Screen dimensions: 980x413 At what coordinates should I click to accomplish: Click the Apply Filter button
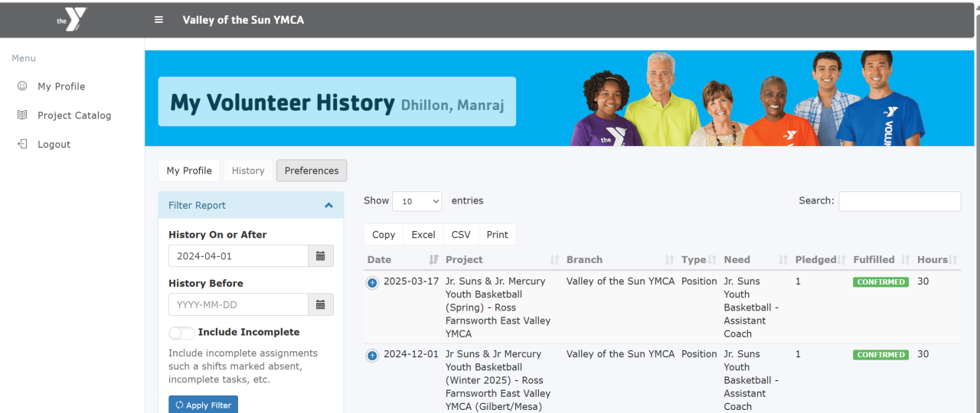[x=203, y=405]
